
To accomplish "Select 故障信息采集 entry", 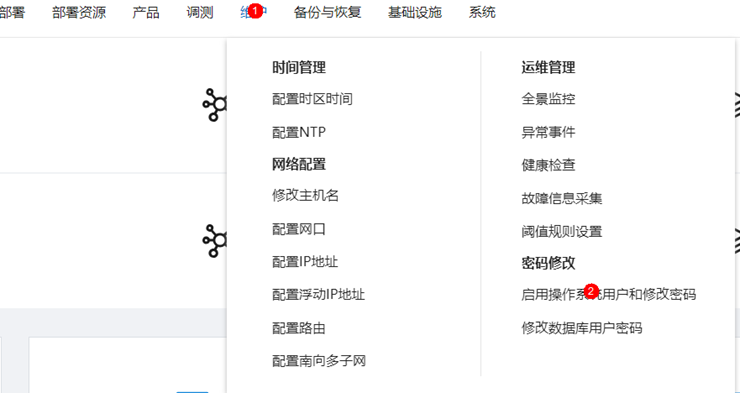I will point(562,198).
